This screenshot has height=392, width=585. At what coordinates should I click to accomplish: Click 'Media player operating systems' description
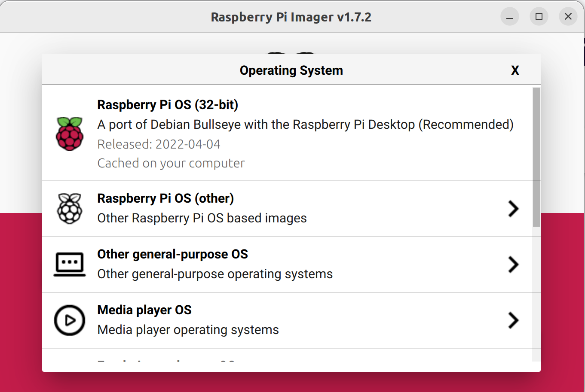pyautogui.click(x=188, y=330)
